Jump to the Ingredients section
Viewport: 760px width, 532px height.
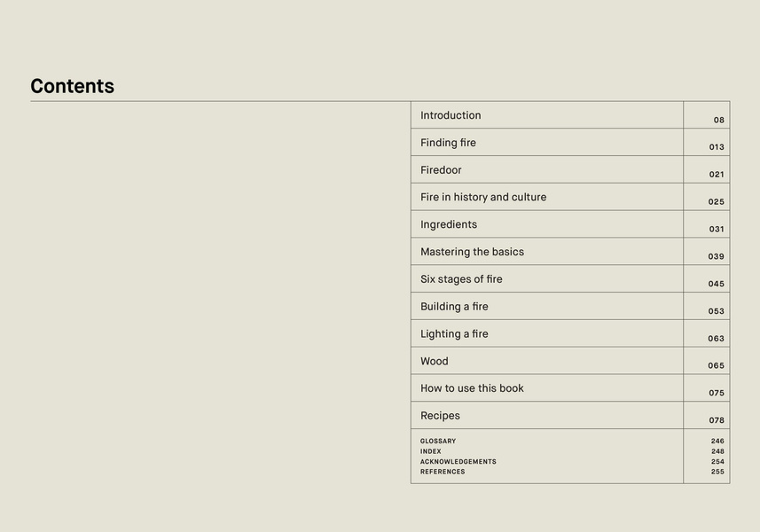[449, 225]
